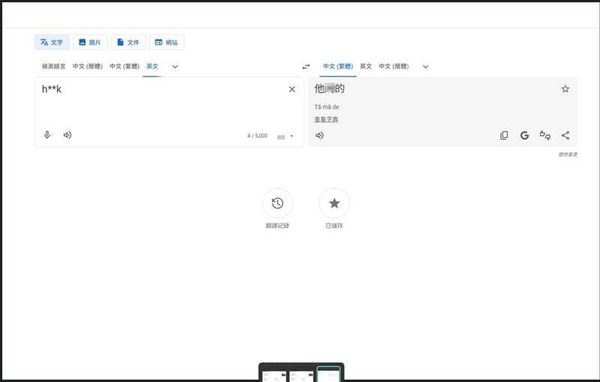Screen dimensions: 600x382
Task: Open the 图片 image translation tab
Action: click(x=90, y=42)
